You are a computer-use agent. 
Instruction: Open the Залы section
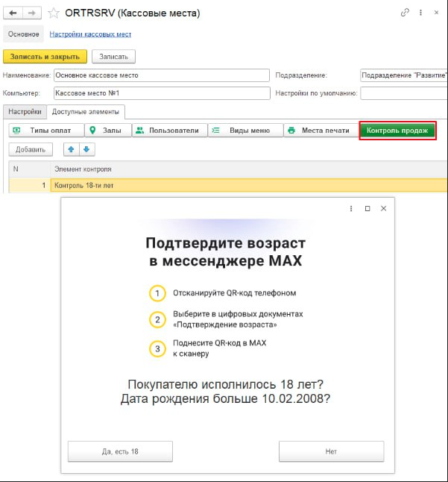click(x=106, y=131)
